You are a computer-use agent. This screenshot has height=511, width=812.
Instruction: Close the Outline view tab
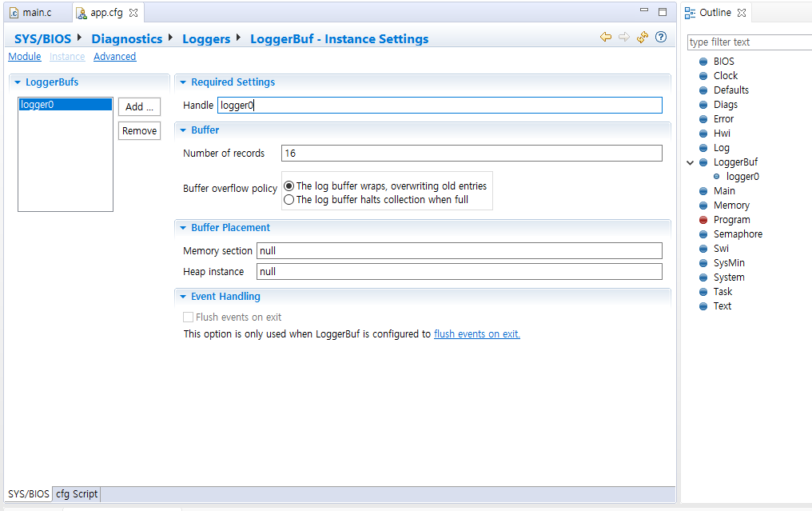coord(742,13)
